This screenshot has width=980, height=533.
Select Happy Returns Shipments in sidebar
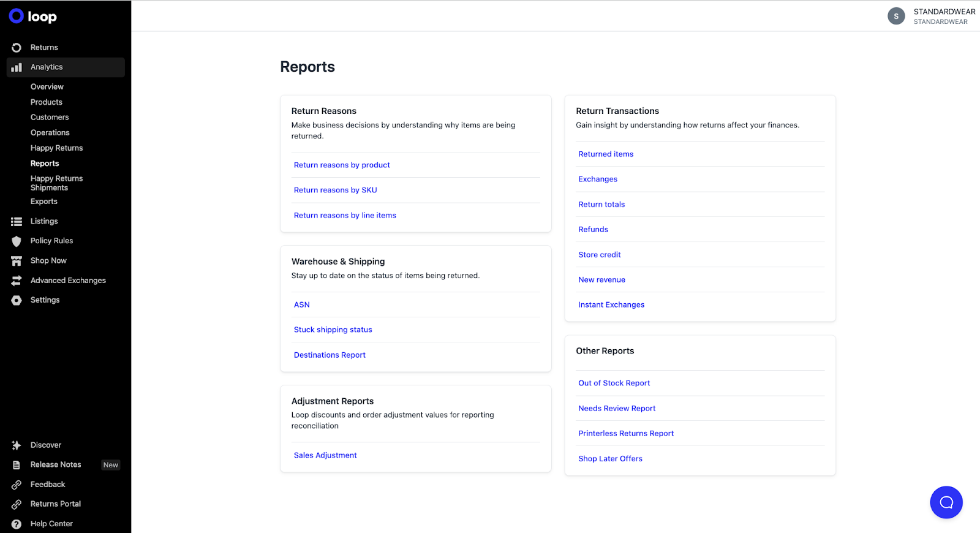point(56,183)
